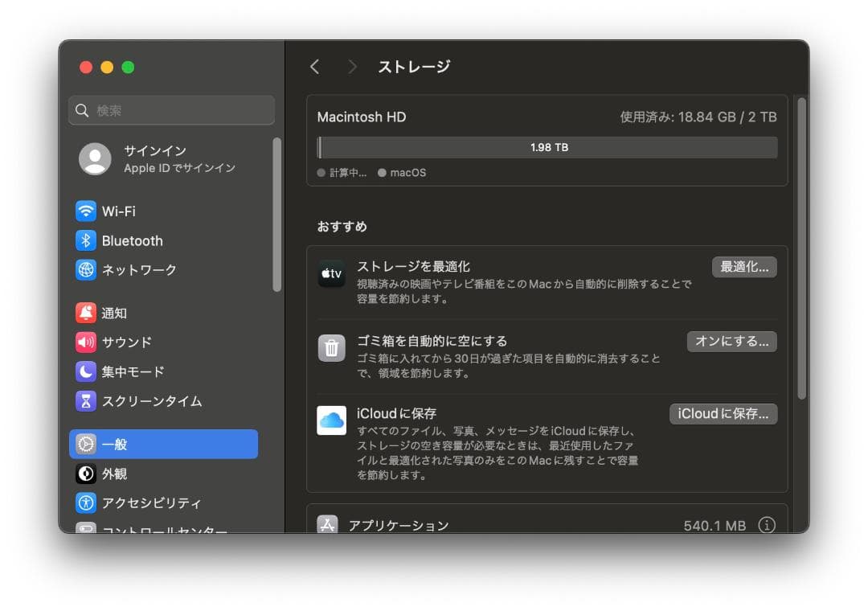
Task: Click the trash icon for ゴミ箱を自動的に空にする
Action: (x=331, y=347)
